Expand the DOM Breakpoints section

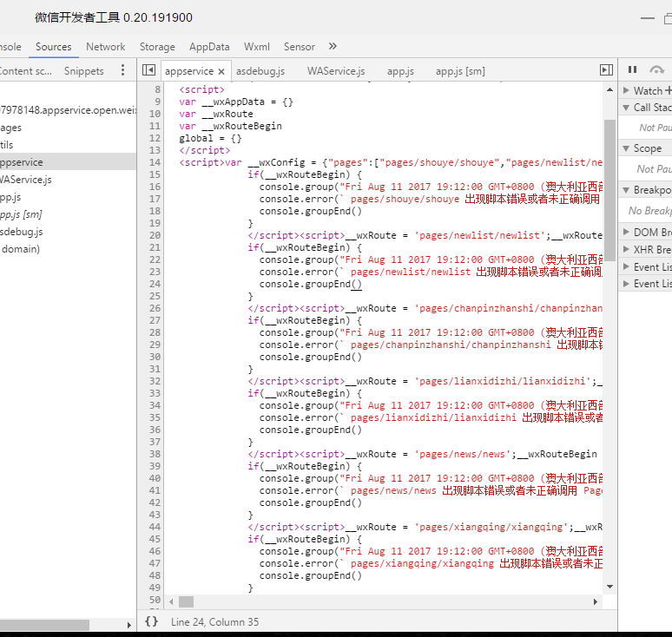tap(626, 232)
